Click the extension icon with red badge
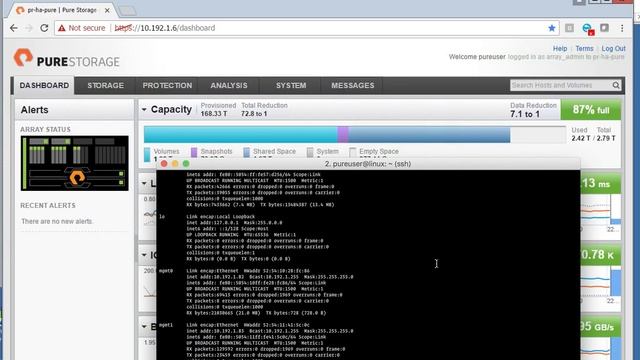 pyautogui.click(x=588, y=29)
